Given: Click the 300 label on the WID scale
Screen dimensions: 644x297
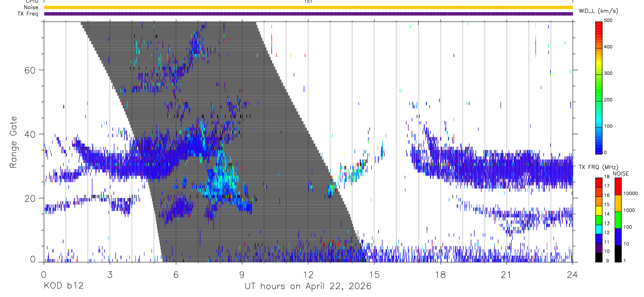Looking at the screenshot, I should point(609,73).
